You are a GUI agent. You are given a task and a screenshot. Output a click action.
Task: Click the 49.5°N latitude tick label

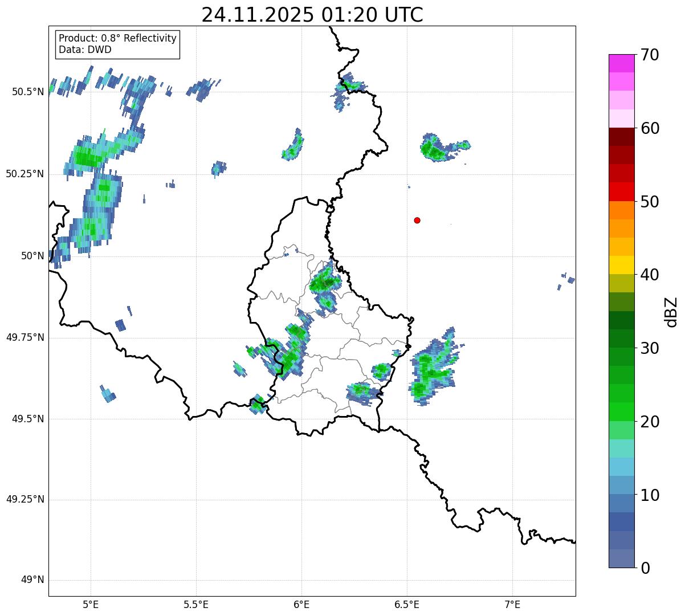[27, 419]
